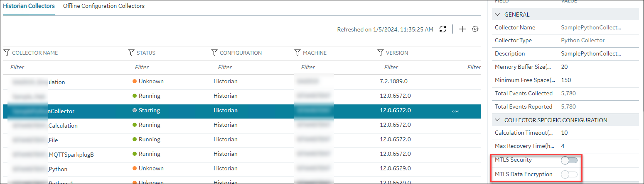Image resolution: width=644 pixels, height=184 pixels.
Task: Click the Total Events Collected value
Action: click(x=568, y=93)
